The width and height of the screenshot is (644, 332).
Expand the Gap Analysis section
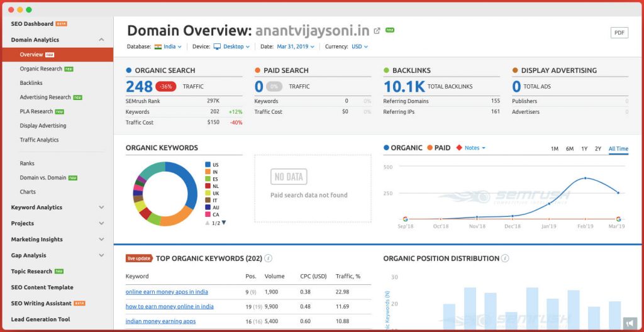pos(101,255)
